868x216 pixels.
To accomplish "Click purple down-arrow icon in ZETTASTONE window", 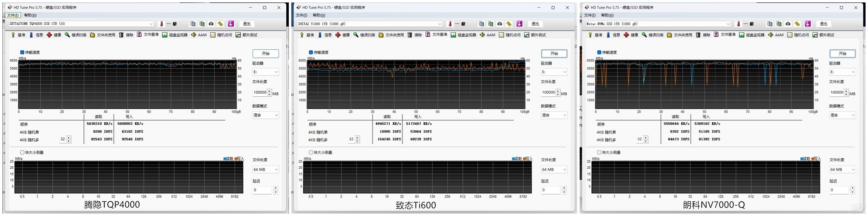I will coord(231,24).
